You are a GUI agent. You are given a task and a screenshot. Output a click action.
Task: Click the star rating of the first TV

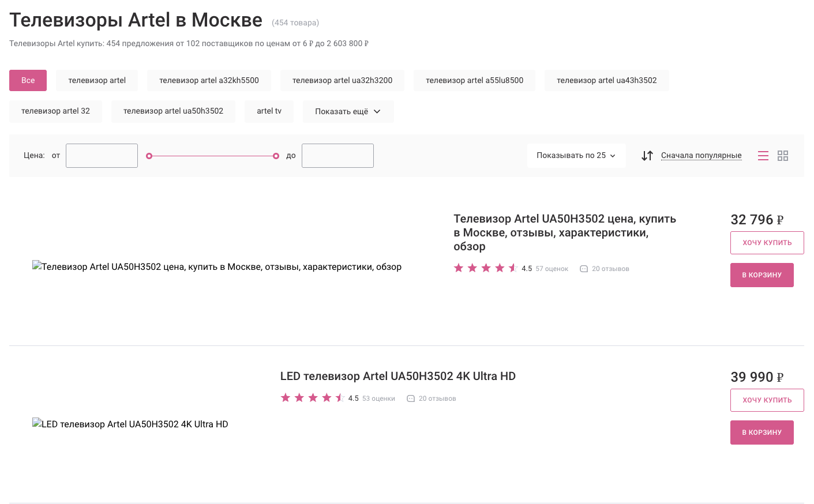(x=486, y=268)
